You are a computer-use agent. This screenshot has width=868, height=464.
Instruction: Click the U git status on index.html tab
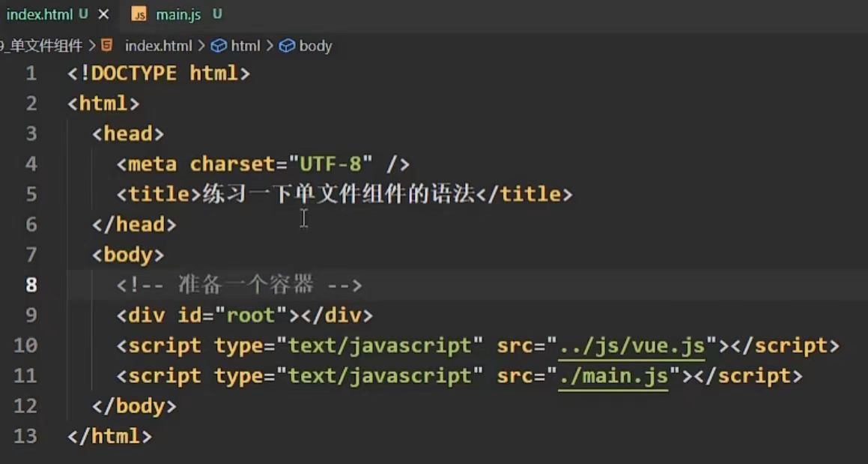[x=83, y=15]
